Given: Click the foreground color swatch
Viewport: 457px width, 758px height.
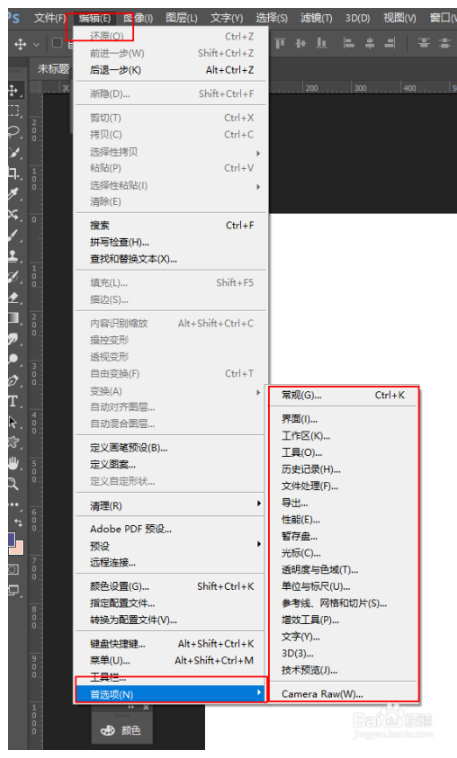Looking at the screenshot, I should [11, 539].
